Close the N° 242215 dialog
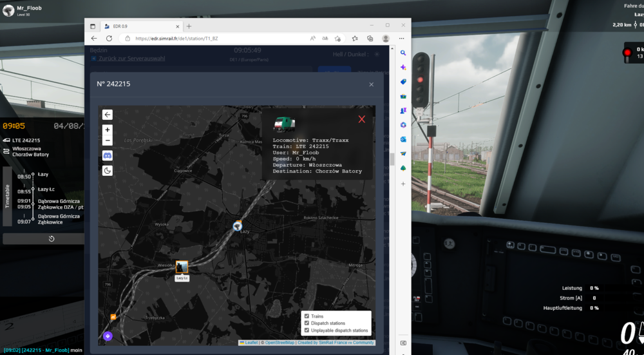The height and width of the screenshot is (355, 644). tap(371, 84)
